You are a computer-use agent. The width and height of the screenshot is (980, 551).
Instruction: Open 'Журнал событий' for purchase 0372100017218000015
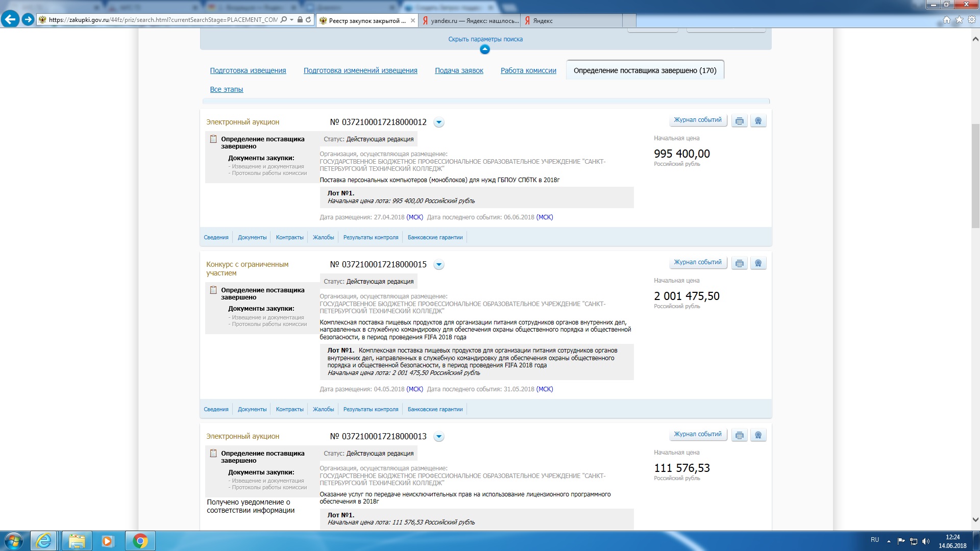click(698, 262)
